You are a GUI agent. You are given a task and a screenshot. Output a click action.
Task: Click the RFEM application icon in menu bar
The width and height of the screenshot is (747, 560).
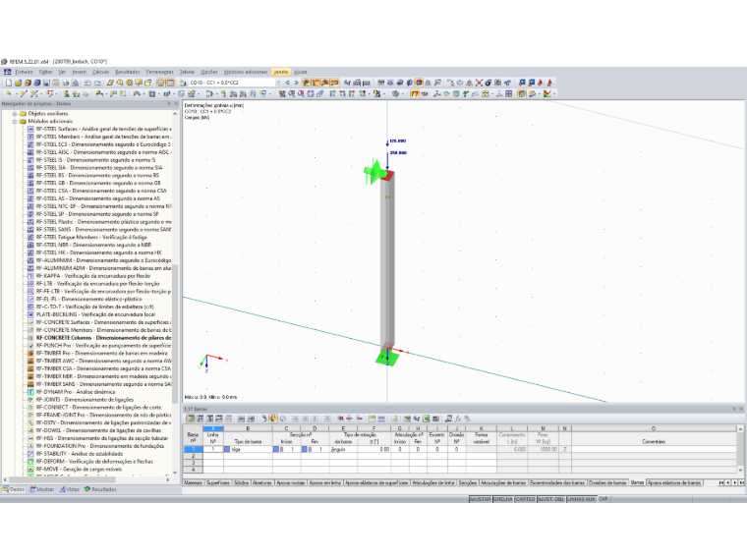(7, 72)
